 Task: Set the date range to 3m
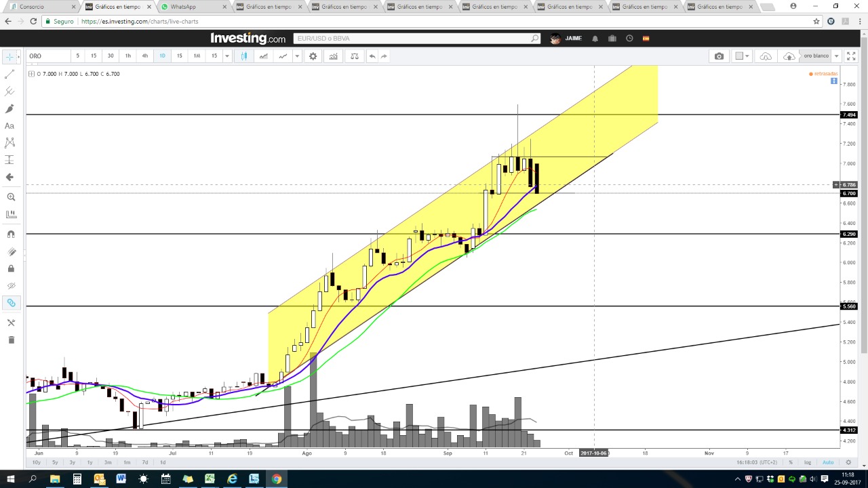click(x=108, y=462)
